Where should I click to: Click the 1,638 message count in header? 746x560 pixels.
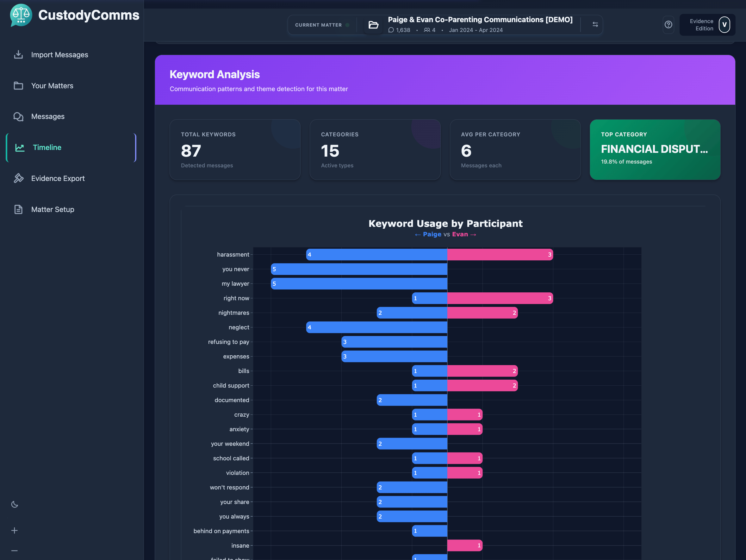399,30
